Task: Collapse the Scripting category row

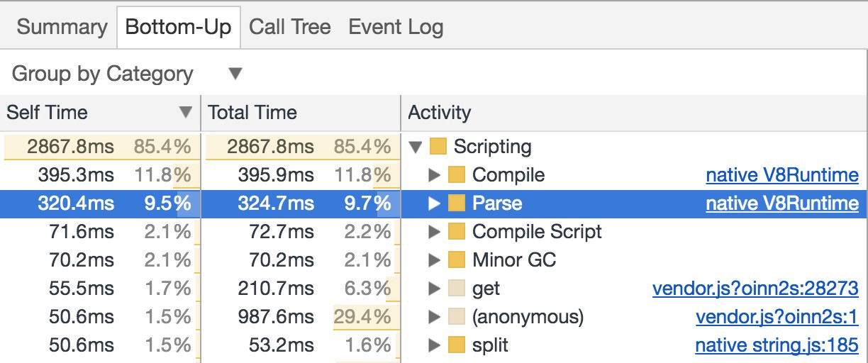Action: pos(416,147)
